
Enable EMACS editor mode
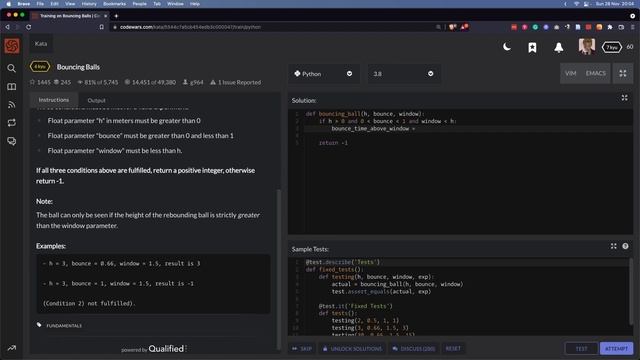tap(596, 73)
